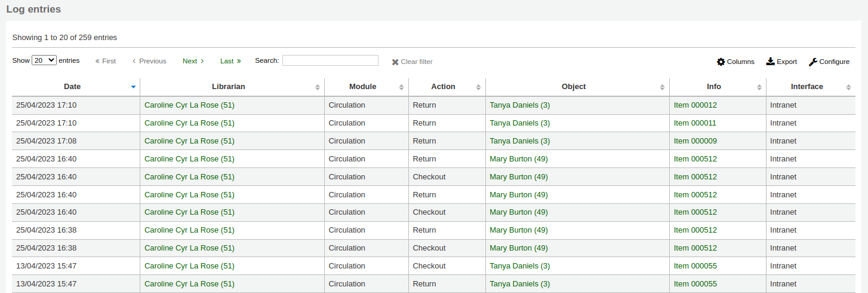Click the Interface column sort arrows
This screenshot has height=293, width=868.
[x=848, y=87]
